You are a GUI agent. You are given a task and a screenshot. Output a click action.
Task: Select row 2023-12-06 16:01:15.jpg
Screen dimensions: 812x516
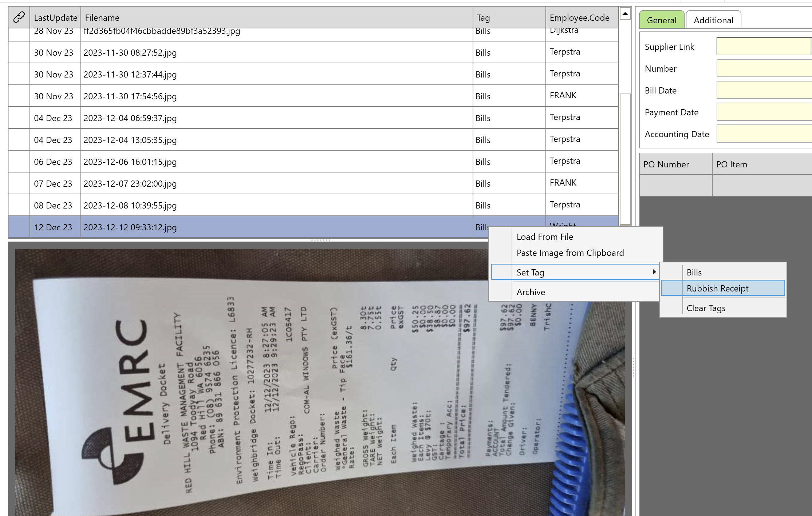[313, 162]
